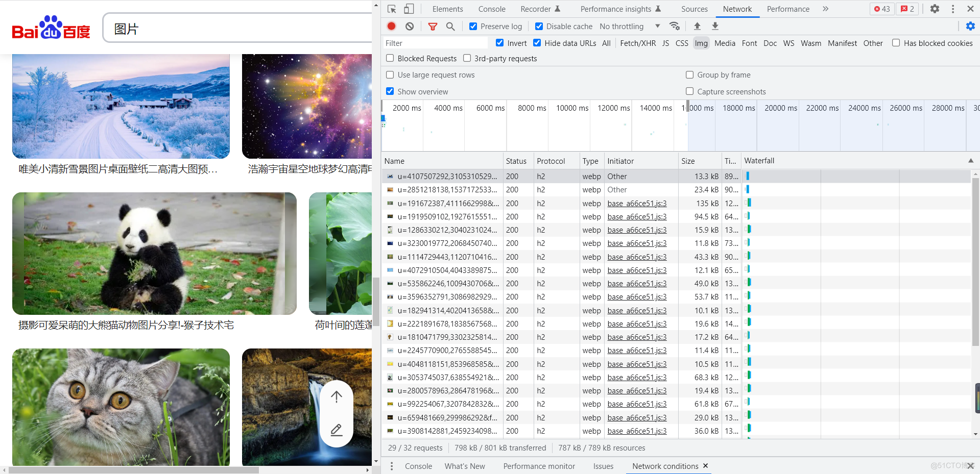Sort requests by Initiator column header
Image resolution: width=980 pixels, height=474 pixels.
(641, 161)
